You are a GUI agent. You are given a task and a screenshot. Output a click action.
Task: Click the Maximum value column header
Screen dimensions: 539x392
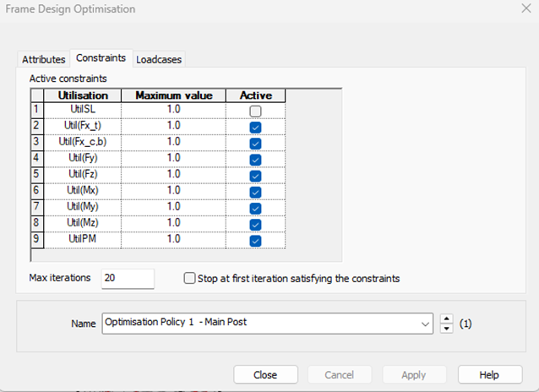click(x=173, y=95)
